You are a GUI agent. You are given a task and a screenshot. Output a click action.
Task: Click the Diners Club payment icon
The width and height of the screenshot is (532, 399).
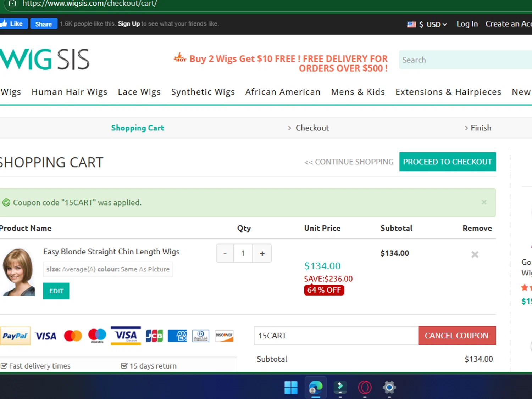tap(201, 336)
